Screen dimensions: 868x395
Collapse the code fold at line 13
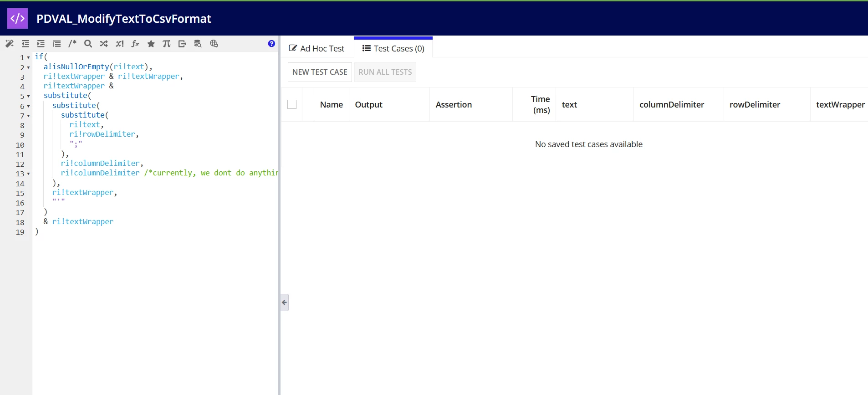point(28,174)
